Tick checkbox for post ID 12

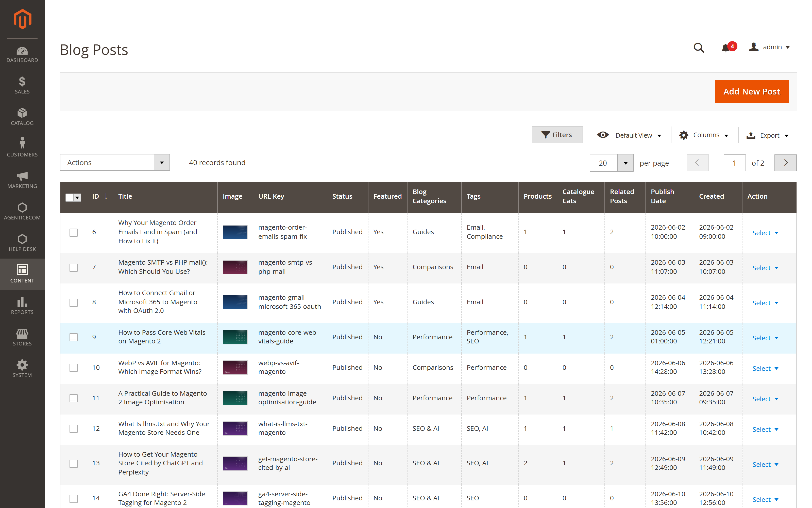click(74, 429)
